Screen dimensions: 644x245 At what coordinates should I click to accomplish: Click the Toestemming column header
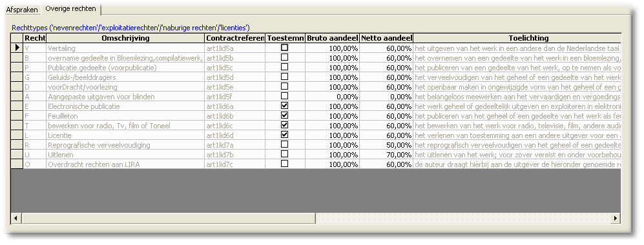pyautogui.click(x=285, y=38)
